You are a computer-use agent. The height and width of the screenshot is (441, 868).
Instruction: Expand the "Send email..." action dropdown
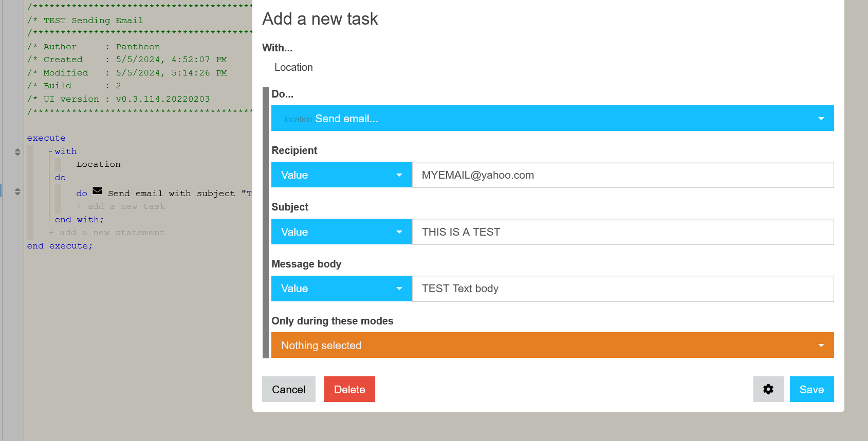point(552,119)
